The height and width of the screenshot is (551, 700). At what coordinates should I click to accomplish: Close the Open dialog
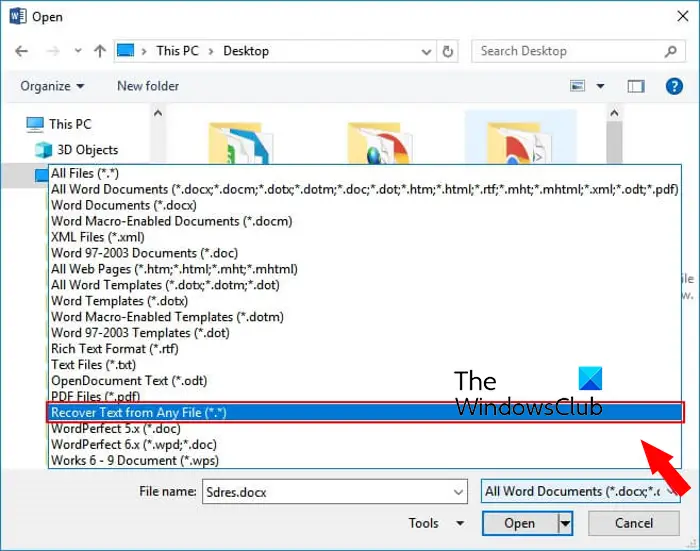682,17
